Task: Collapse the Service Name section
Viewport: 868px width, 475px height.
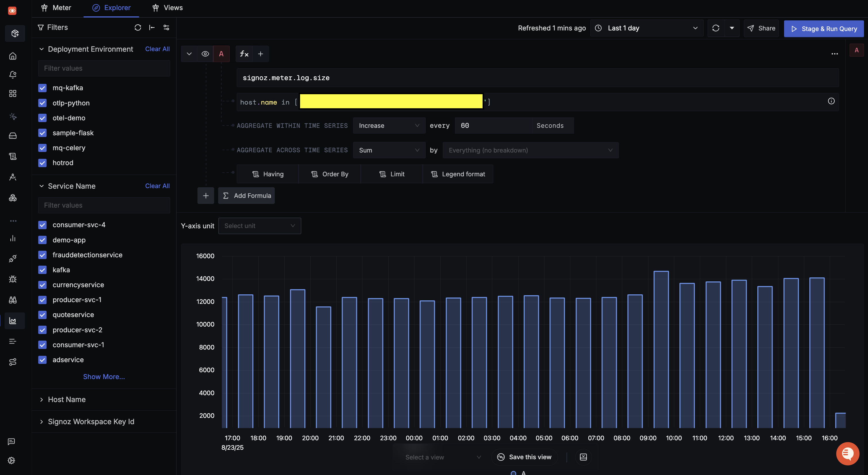Action: point(41,186)
